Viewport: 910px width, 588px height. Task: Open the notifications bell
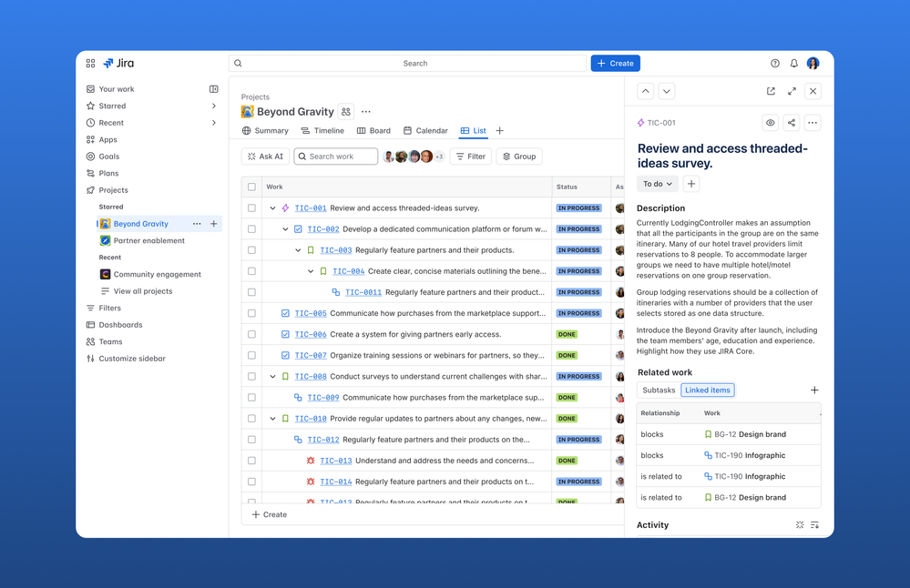[x=793, y=63]
